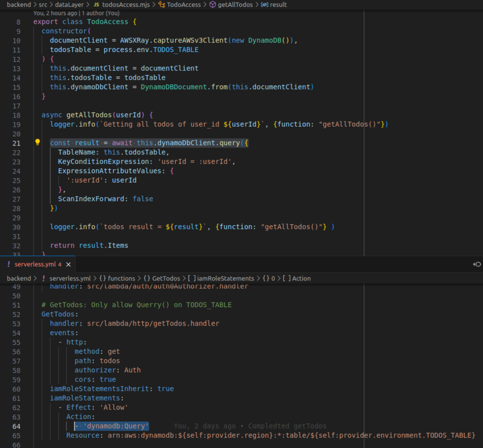The image size is (483, 448).
Task: Click the 'You, 2 hours ago' CodeLens
Action: (x=55, y=13)
